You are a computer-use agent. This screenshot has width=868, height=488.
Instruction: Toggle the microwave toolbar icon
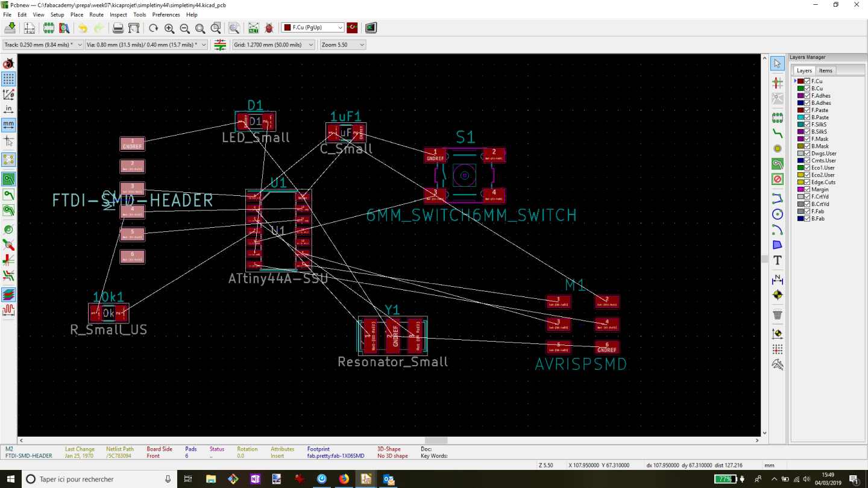tap(8, 310)
